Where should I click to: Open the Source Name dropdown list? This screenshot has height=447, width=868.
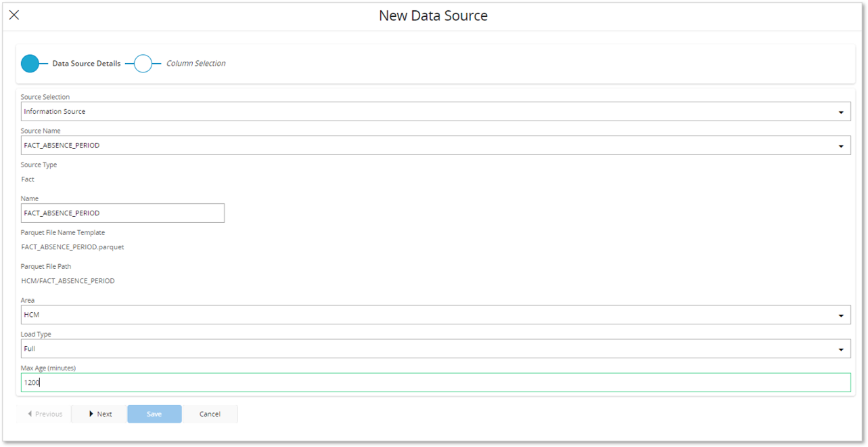pos(433,145)
